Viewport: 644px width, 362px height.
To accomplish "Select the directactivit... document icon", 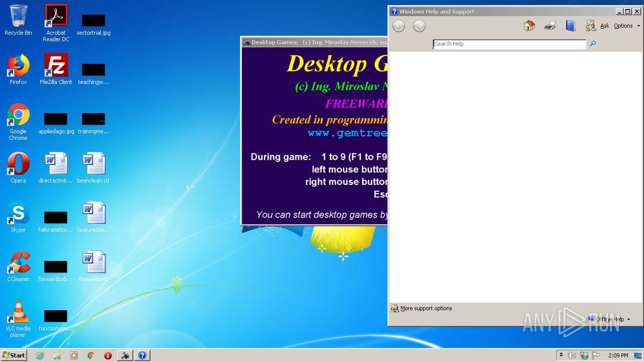I will [x=56, y=168].
